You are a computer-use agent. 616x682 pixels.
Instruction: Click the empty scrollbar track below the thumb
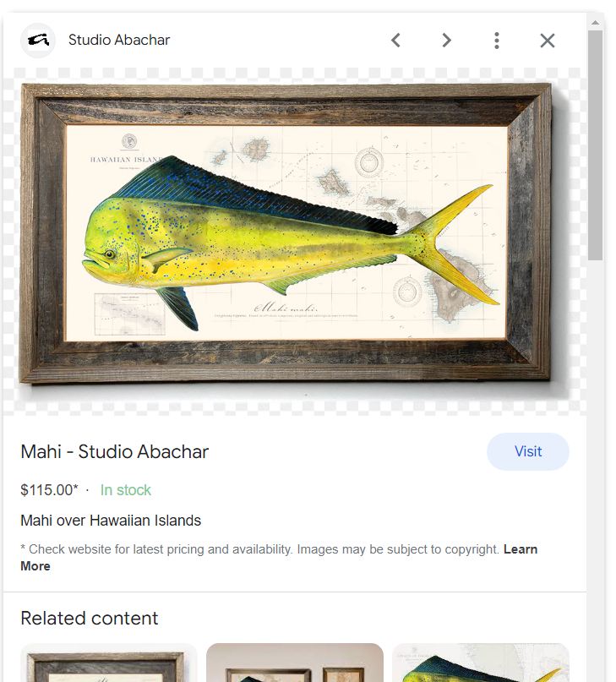click(595, 470)
